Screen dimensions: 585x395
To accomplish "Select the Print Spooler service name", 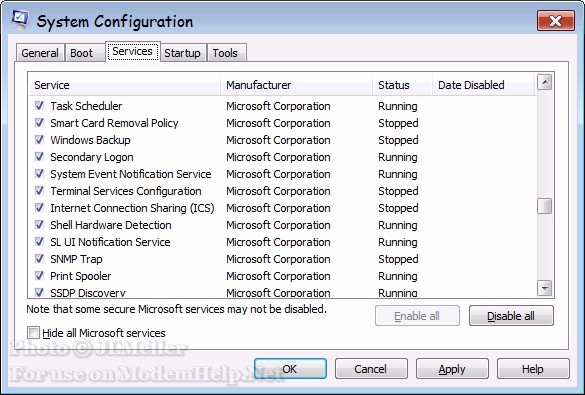I will [81, 276].
